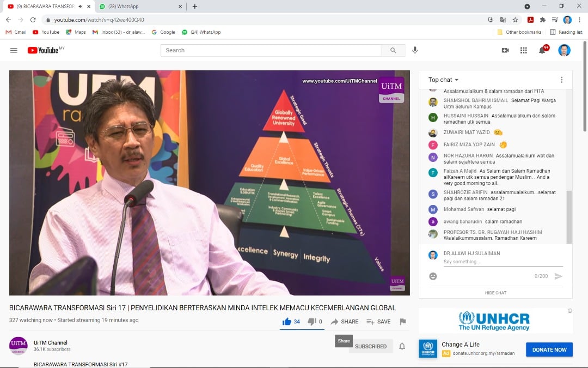588x368 pixels.
Task: Click the translate page icon
Action: tap(503, 20)
